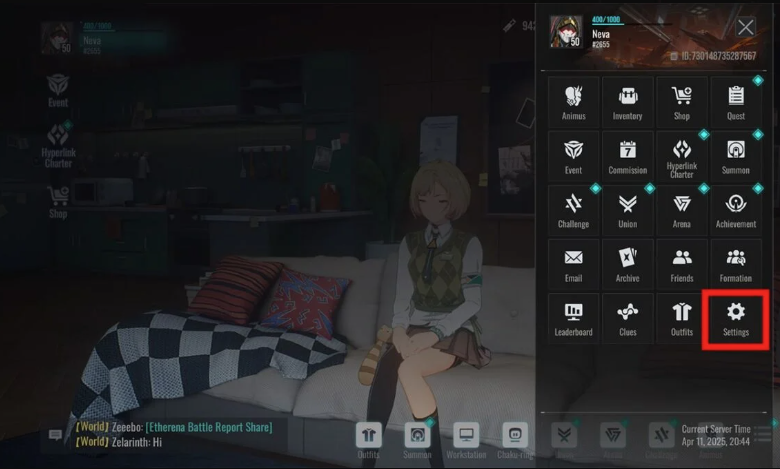Open the Settings gear tile

coord(736,318)
